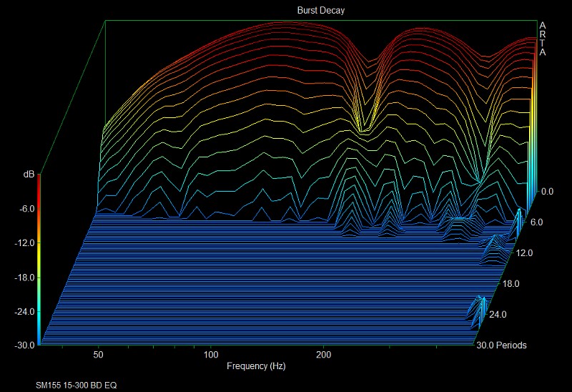The image size is (572, 392).
Task: Click the 200 frequency axis label
Action: pyautogui.click(x=324, y=355)
